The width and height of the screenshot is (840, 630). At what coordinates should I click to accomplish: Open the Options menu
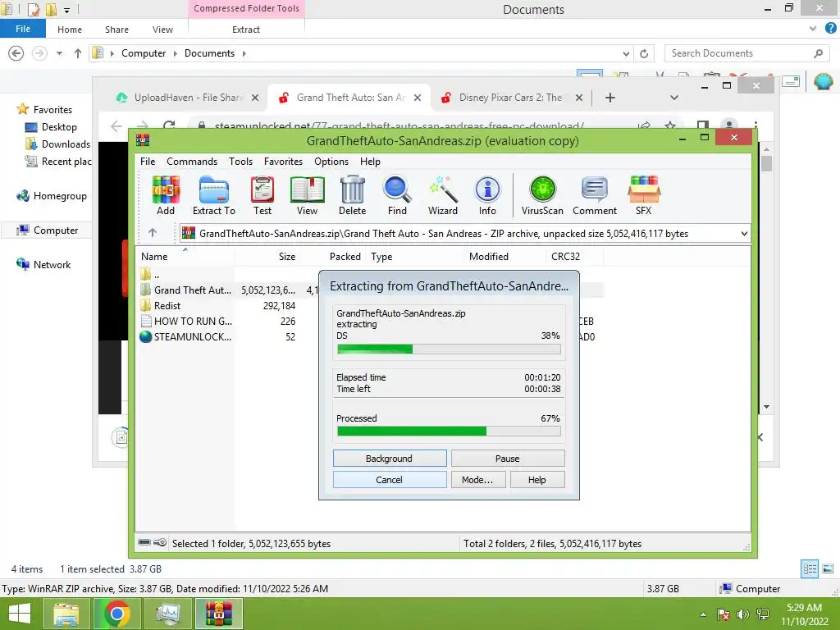pos(331,162)
